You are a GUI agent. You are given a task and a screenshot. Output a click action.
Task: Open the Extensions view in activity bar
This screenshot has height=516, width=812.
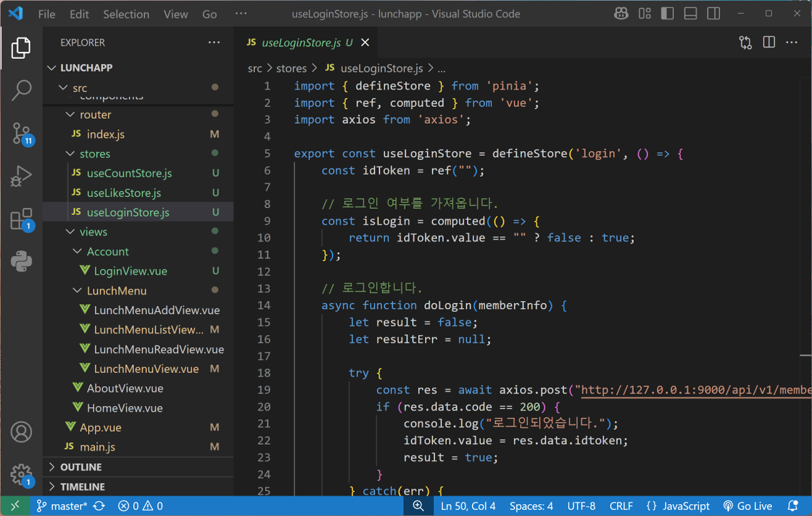tap(21, 219)
